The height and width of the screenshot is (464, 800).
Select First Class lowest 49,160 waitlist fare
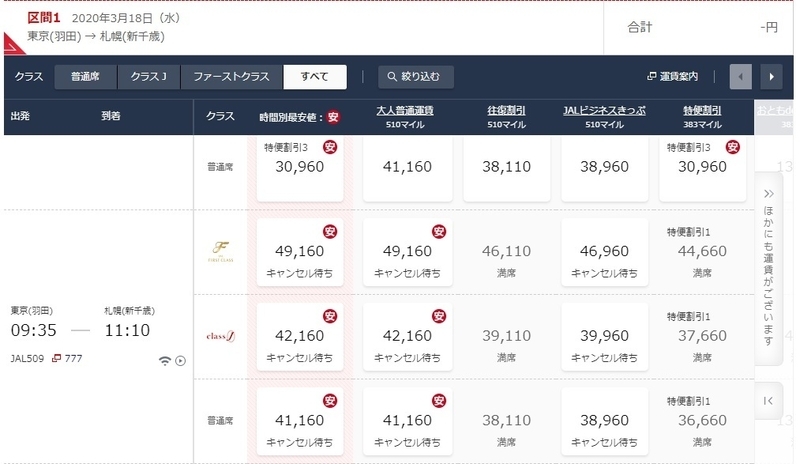(300, 252)
